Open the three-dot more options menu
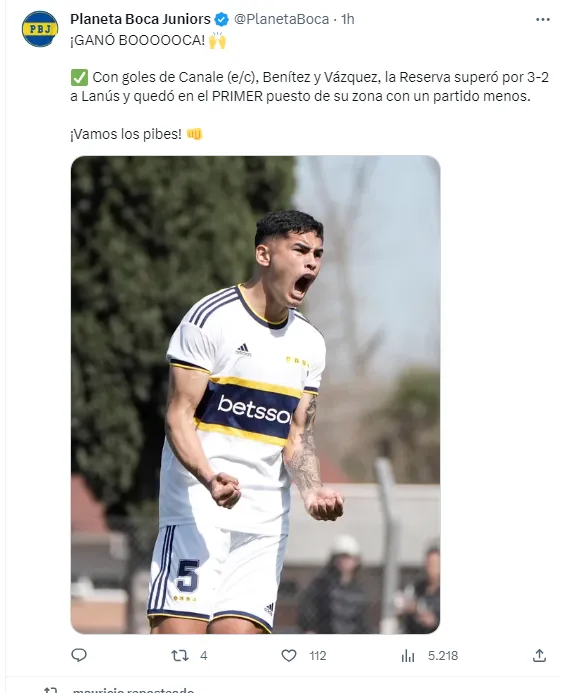 (542, 19)
